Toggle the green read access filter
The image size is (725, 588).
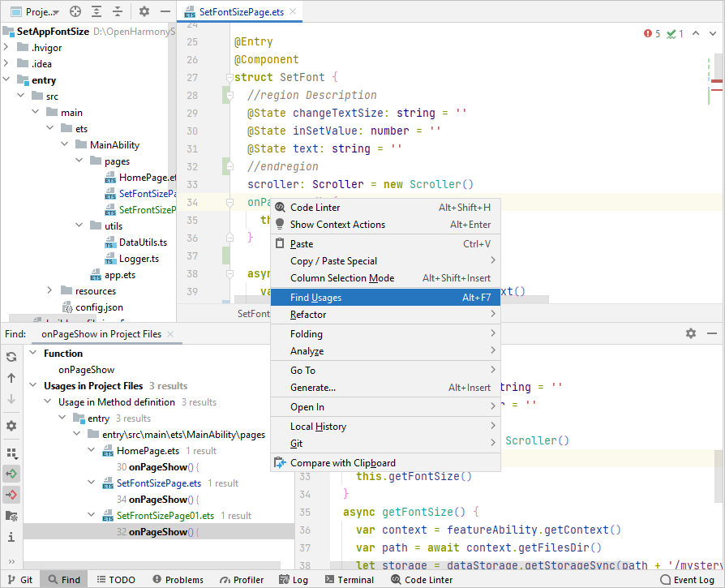(11, 474)
